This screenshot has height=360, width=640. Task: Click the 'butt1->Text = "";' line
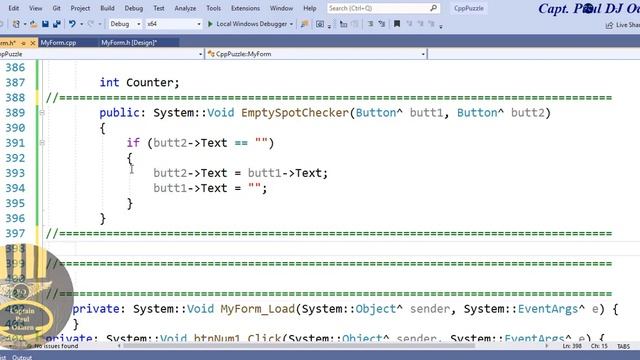(x=210, y=188)
